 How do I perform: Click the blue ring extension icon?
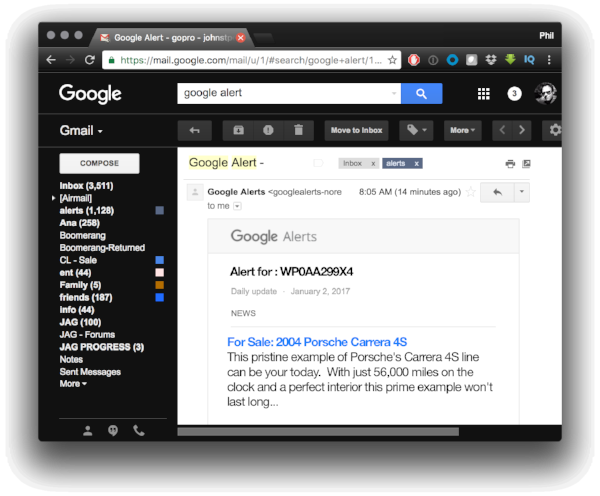coord(452,60)
